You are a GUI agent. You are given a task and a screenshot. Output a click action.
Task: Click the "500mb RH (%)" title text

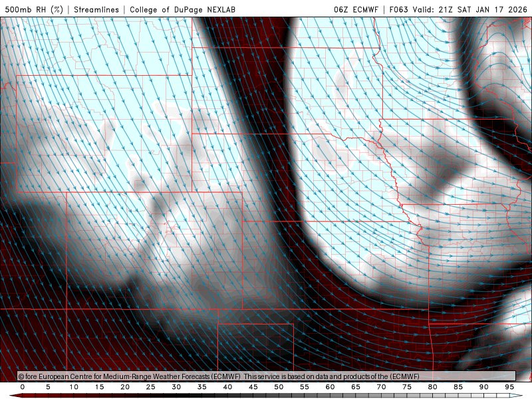[x=34, y=9]
